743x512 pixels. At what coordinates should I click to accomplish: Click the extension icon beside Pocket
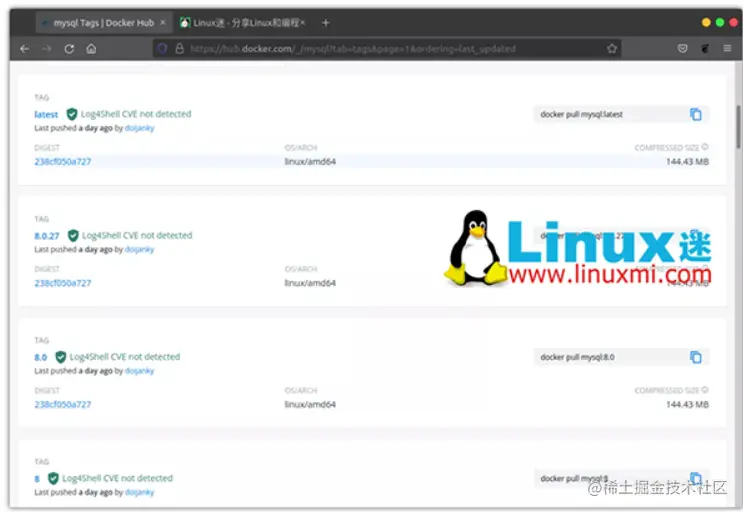coord(705,48)
